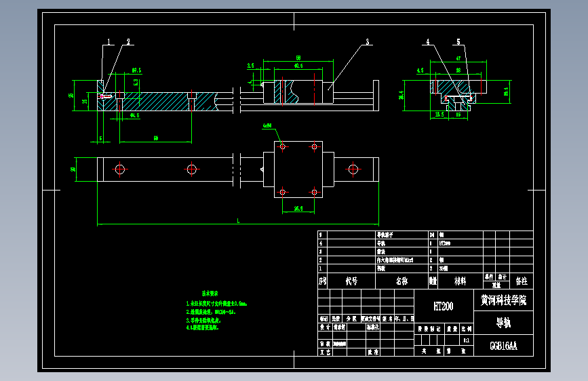
Task: Click the 备注 column header
Action: 522,281
